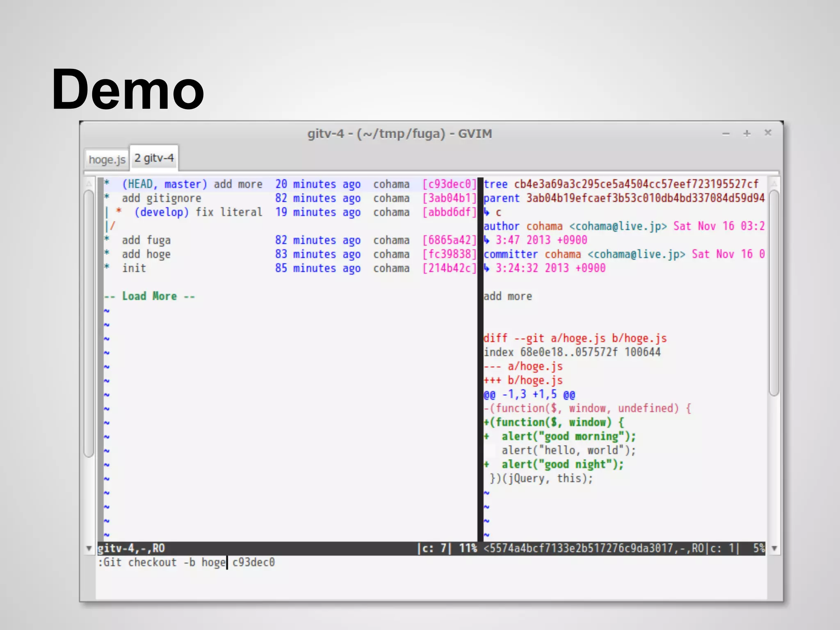Click the committer cohama line
The width and height of the screenshot is (840, 630).
coord(624,254)
